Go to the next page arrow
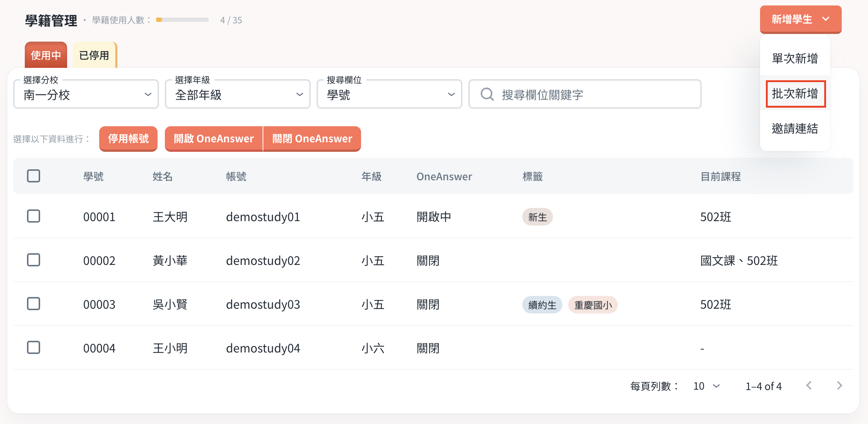Viewport: 868px width, 424px height. coord(840,385)
